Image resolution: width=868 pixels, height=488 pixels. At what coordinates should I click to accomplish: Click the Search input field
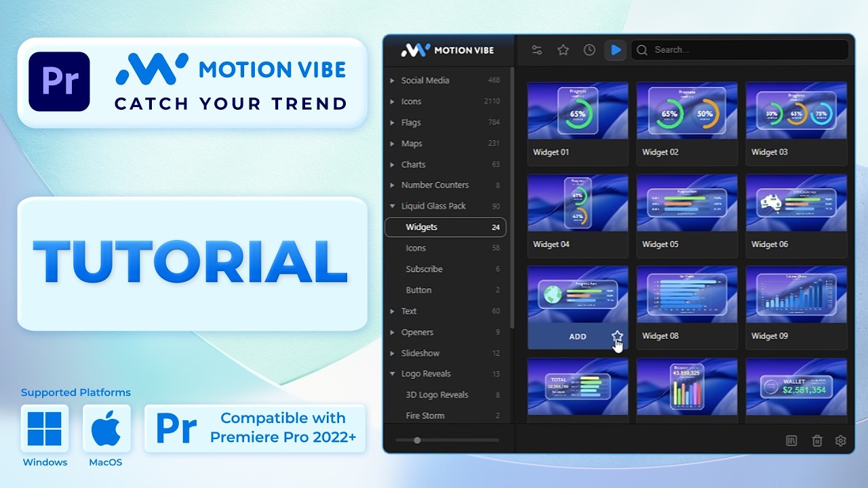point(740,49)
